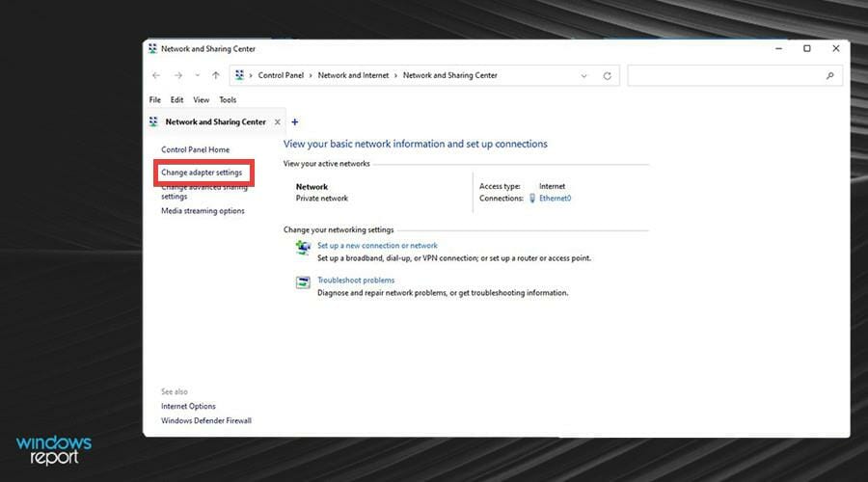Open Media streaming options
Image resolution: width=868 pixels, height=482 pixels.
203,211
